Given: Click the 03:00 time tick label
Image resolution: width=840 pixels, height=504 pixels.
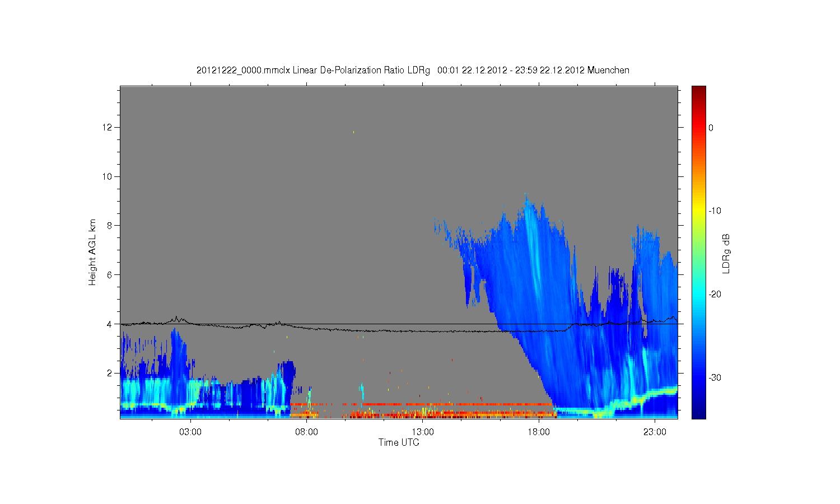Looking at the screenshot, I should (x=190, y=432).
